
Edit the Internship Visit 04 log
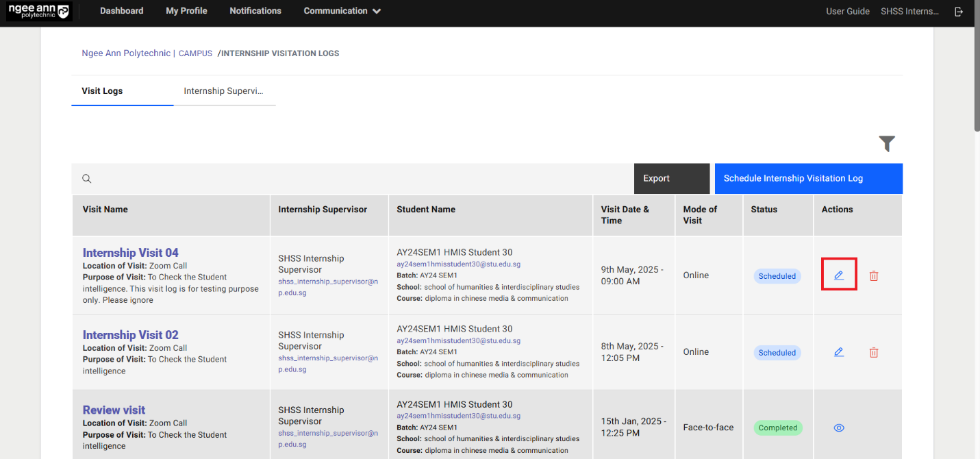pyautogui.click(x=839, y=275)
